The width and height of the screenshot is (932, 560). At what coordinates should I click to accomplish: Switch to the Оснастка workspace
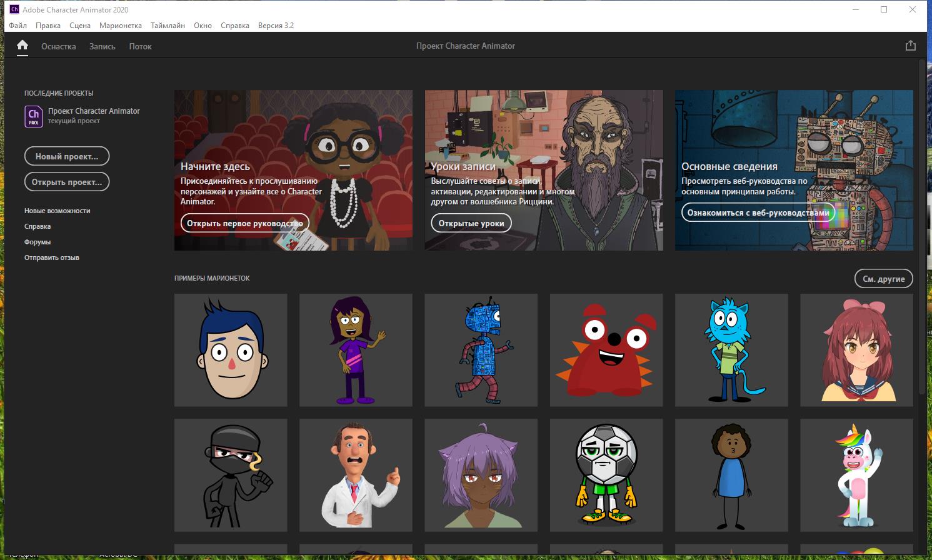[x=59, y=46]
